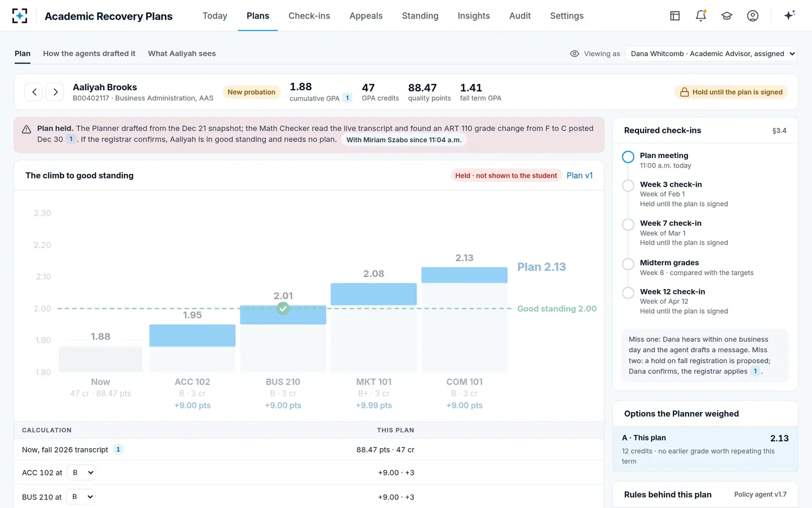This screenshot has height=508, width=812.
Task: Click the warning triangle in Plan held banner
Action: [27, 129]
